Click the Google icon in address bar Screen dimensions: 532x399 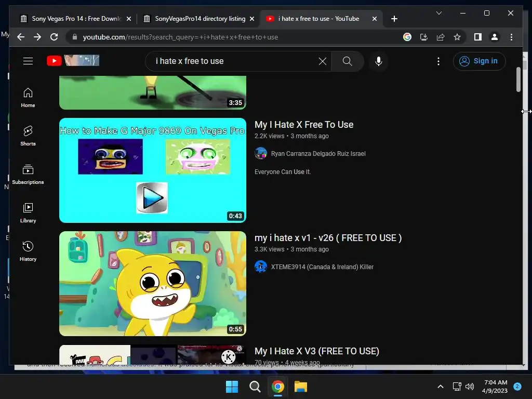(407, 37)
